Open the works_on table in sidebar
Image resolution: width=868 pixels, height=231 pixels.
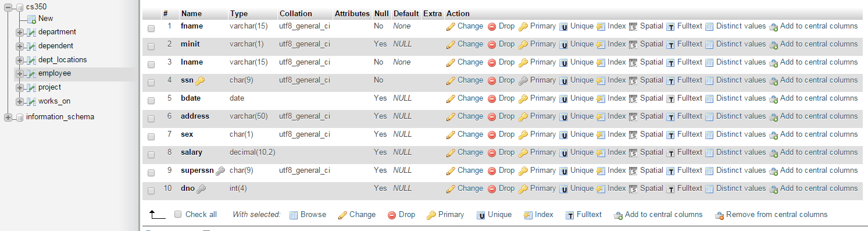(x=54, y=101)
